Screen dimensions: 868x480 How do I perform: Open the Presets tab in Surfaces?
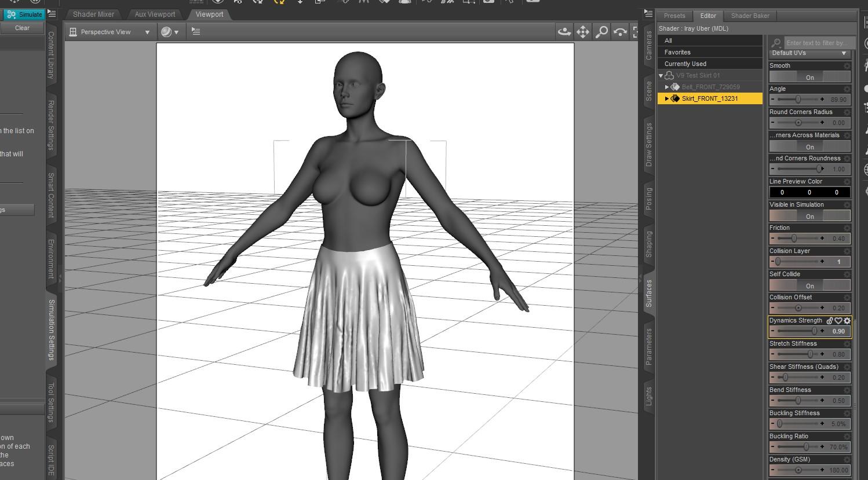pos(674,16)
